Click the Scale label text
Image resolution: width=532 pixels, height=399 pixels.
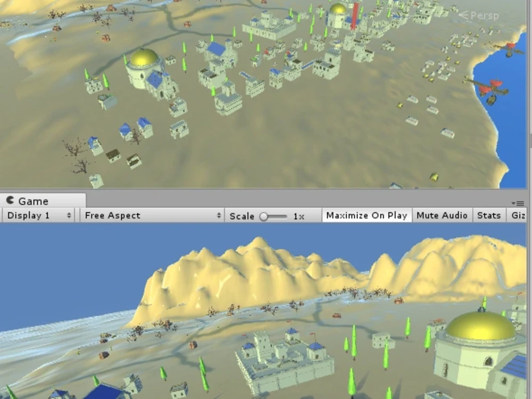pyautogui.click(x=241, y=217)
